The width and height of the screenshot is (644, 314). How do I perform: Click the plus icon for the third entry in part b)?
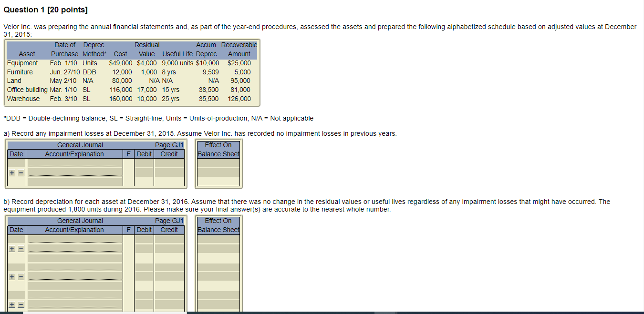pyautogui.click(x=11, y=304)
